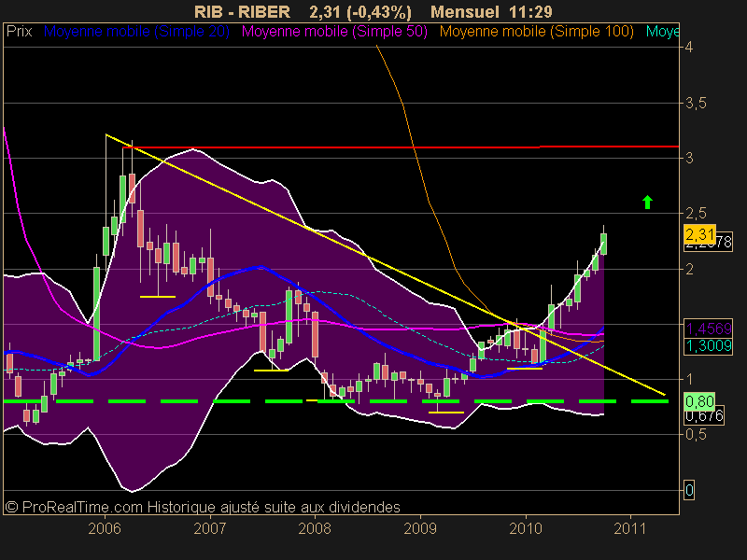Click the 2006 label on time axis

pos(105,528)
